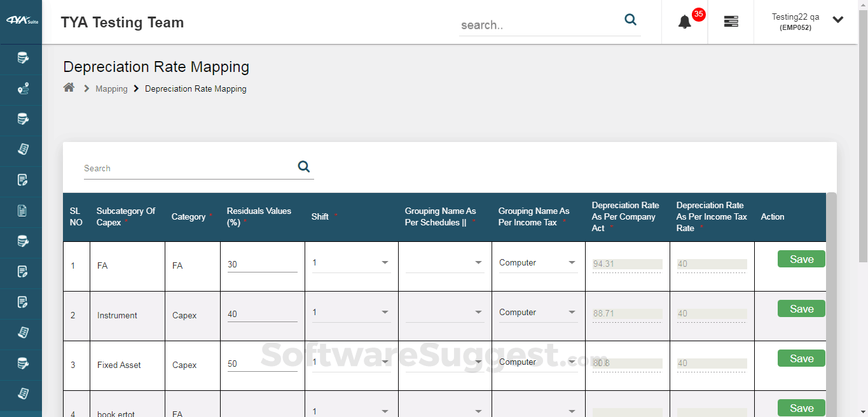Viewport: 868px width, 417px height.
Task: Click the magnifier icon in the top search bar
Action: [630, 20]
